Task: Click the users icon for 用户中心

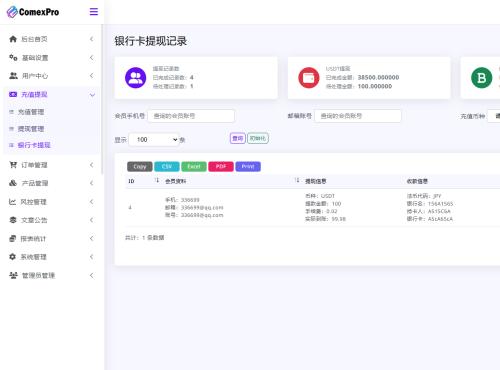Action: 13,76
